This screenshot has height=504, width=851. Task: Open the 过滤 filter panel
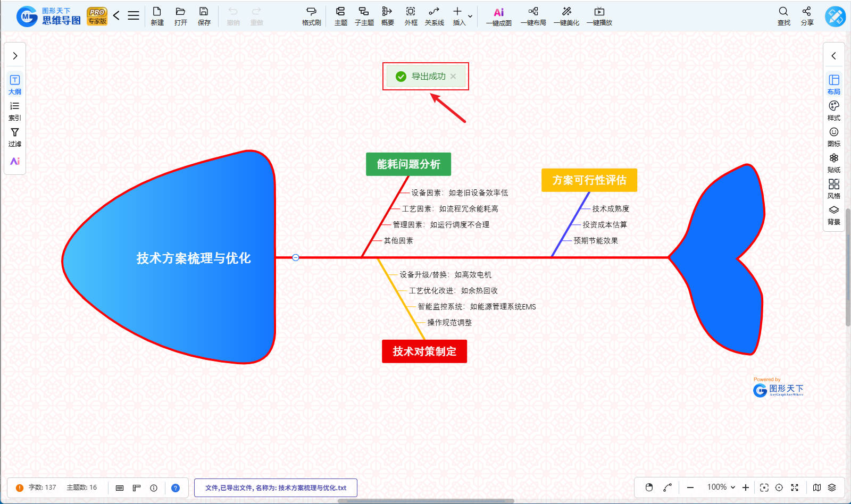15,137
